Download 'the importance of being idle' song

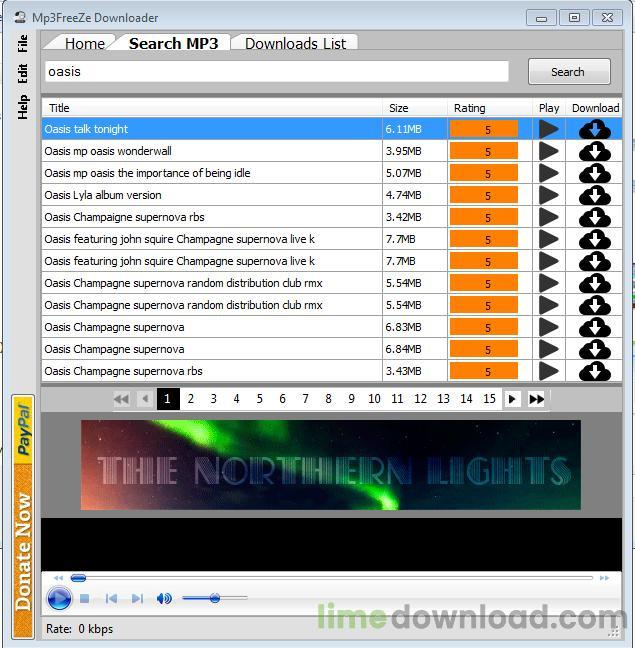pyautogui.click(x=595, y=173)
